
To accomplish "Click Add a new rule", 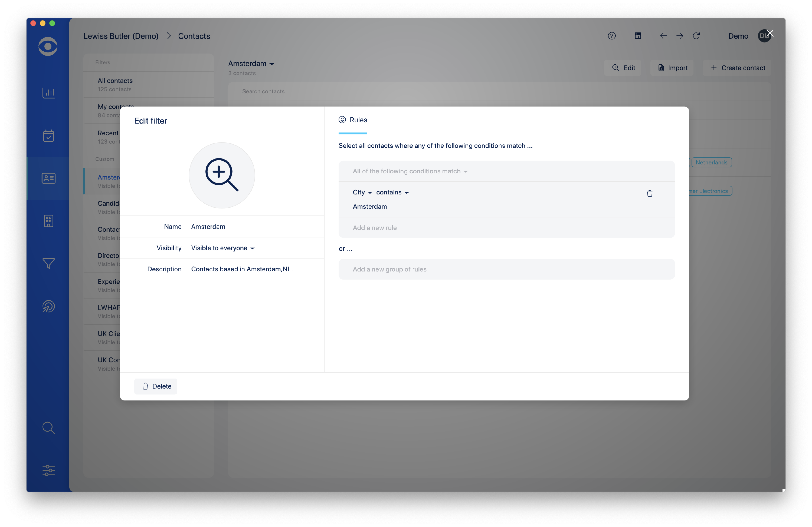I will pyautogui.click(x=375, y=228).
